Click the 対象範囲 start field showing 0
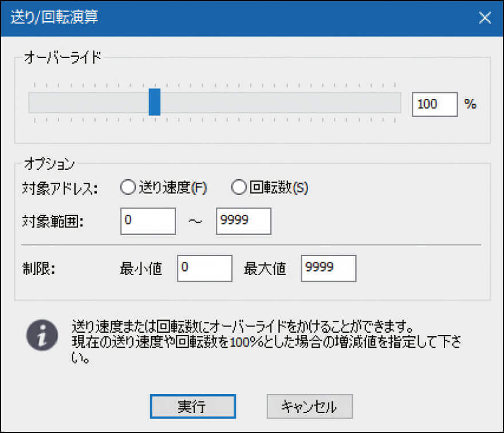504x433 pixels. pyautogui.click(x=147, y=221)
